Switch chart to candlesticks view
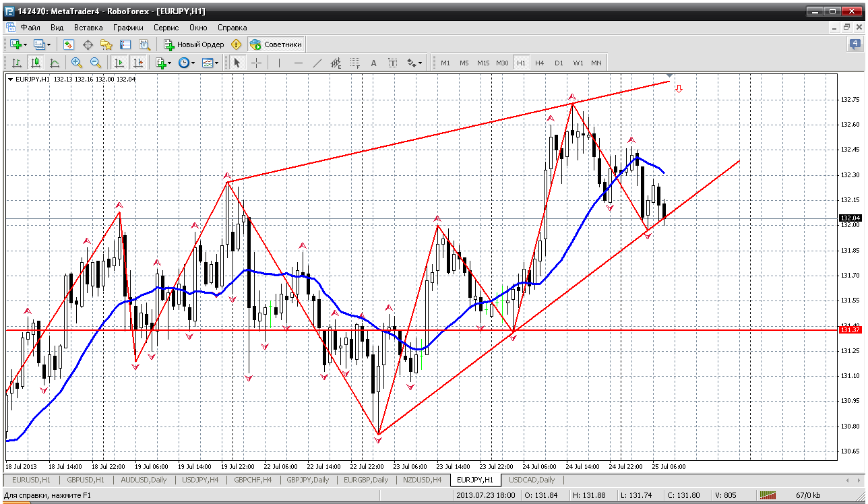 36,63
